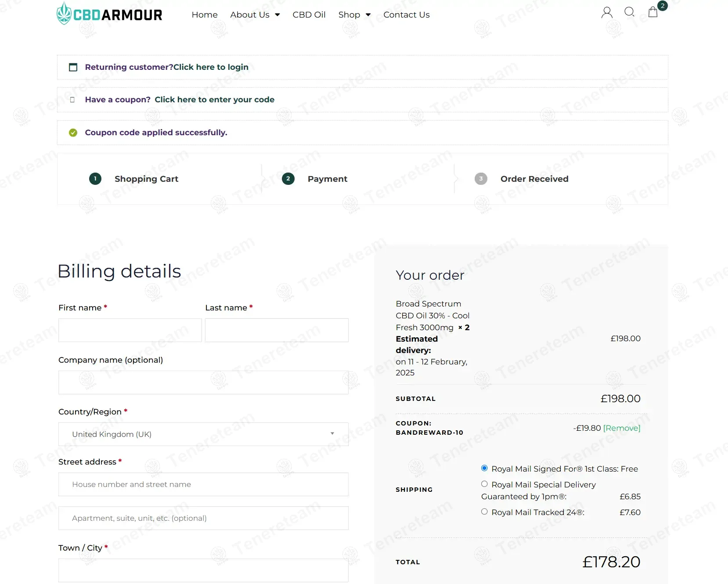Click step 3 circle for Order Received
The width and height of the screenshot is (728, 584).
(481, 179)
